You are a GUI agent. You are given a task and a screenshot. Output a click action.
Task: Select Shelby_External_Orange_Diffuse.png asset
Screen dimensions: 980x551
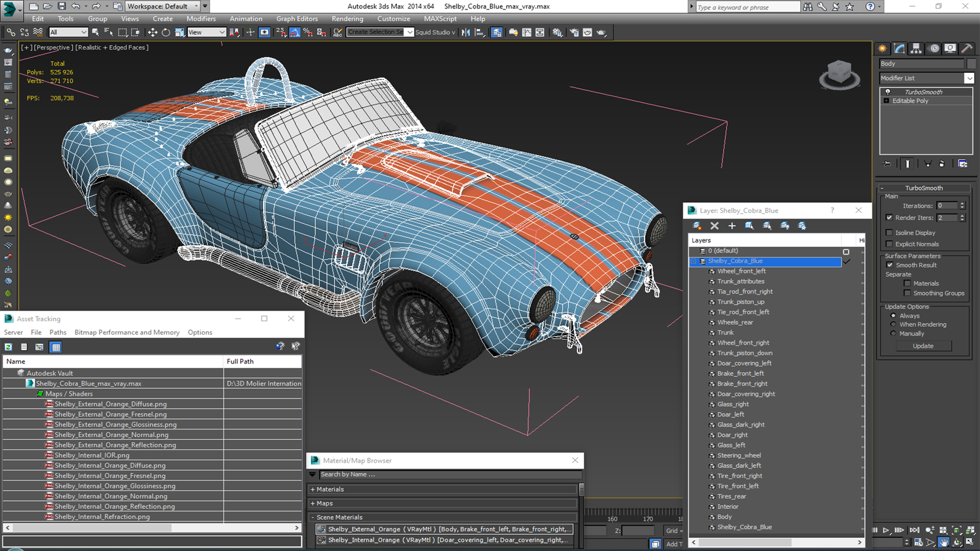point(111,404)
